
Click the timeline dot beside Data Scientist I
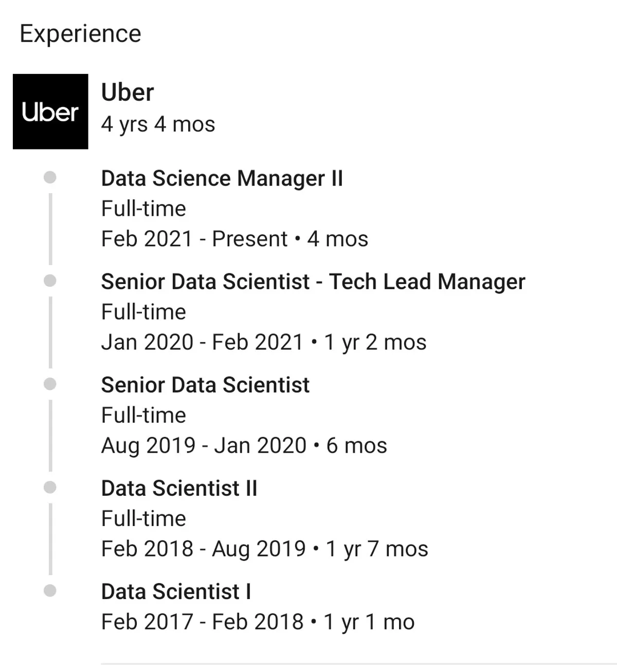pos(50,591)
